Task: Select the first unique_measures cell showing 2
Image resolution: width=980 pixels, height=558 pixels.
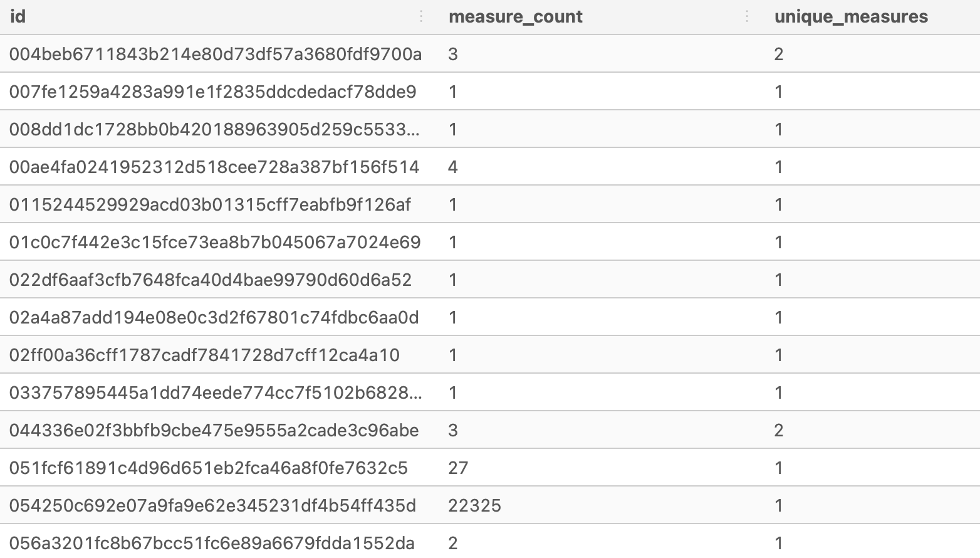Action: click(779, 54)
